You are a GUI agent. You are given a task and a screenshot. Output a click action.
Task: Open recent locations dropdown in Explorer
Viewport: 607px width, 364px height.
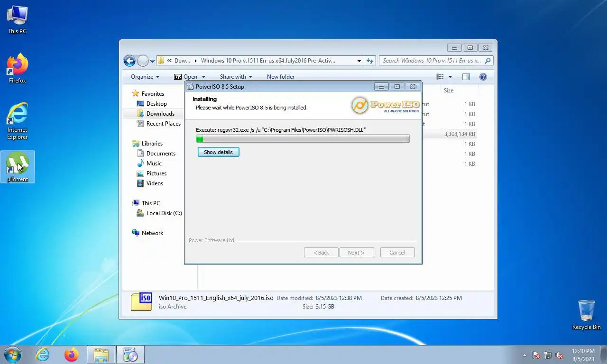(x=152, y=61)
